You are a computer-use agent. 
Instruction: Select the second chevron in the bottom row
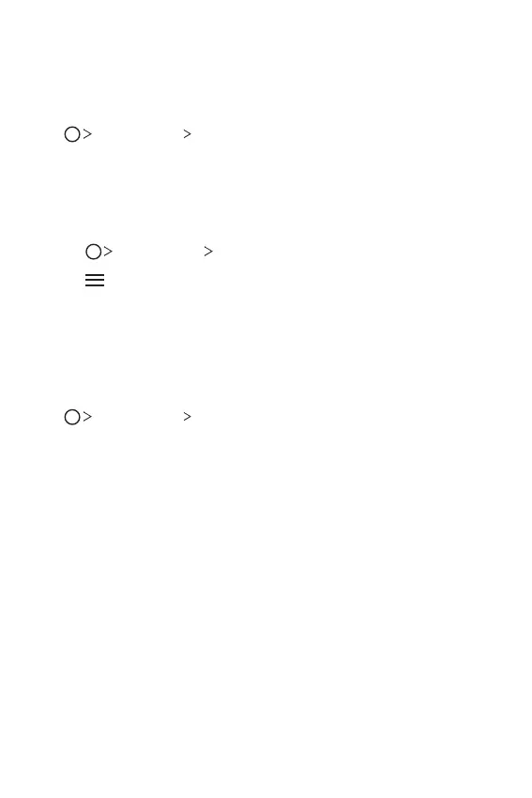[x=187, y=416]
